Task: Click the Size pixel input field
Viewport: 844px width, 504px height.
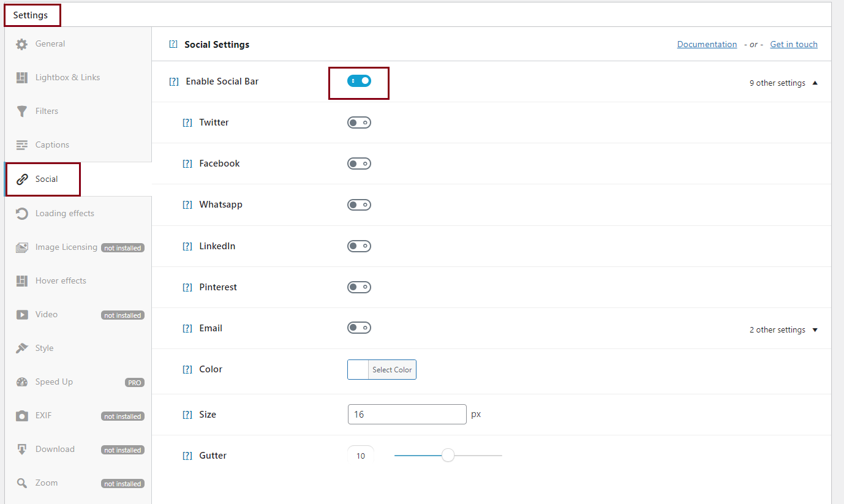Action: point(407,415)
